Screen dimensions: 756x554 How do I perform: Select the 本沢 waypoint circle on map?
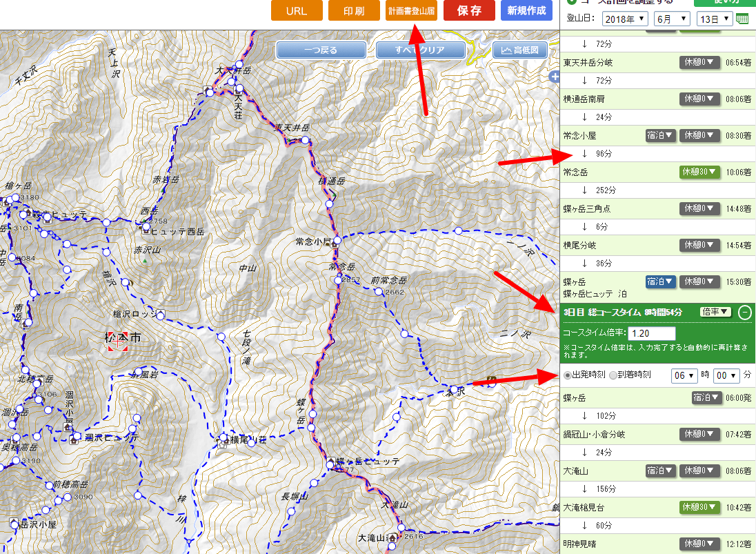pos(454,388)
